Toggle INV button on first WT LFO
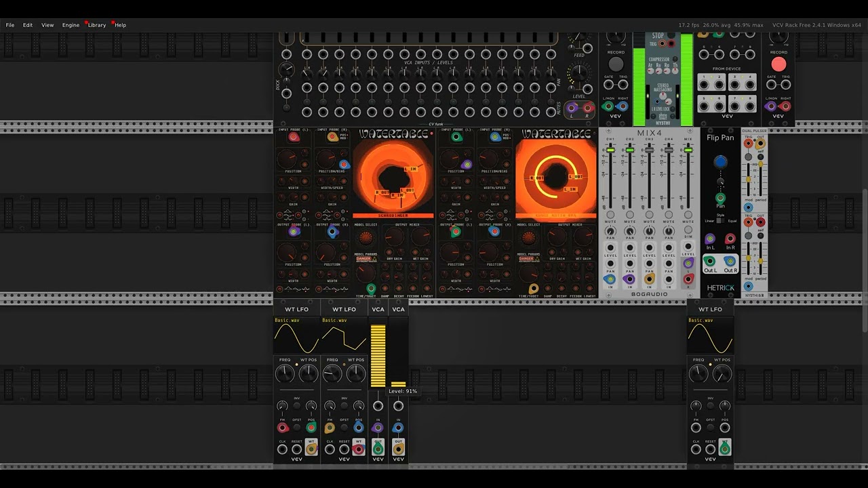 (297, 406)
